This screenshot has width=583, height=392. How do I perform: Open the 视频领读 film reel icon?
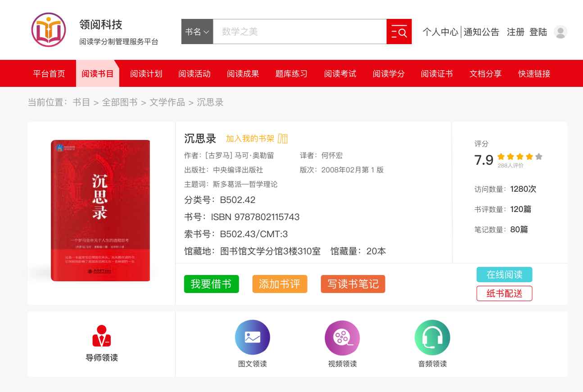tap(342, 338)
